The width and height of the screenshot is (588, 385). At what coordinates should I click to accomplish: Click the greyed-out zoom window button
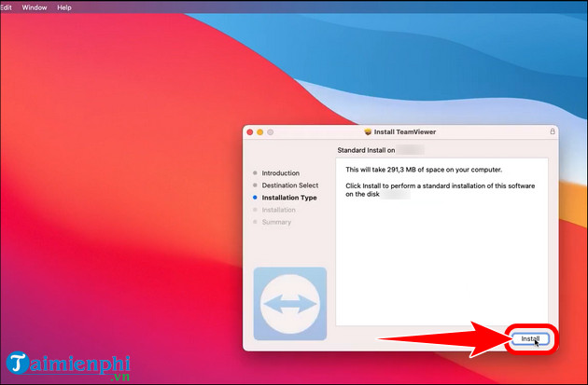[270, 132]
